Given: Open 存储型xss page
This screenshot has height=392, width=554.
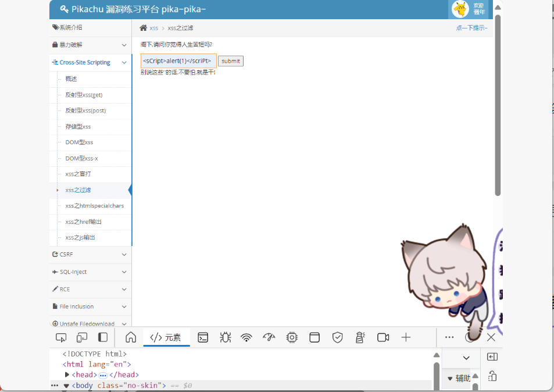Looking at the screenshot, I should [x=78, y=127].
